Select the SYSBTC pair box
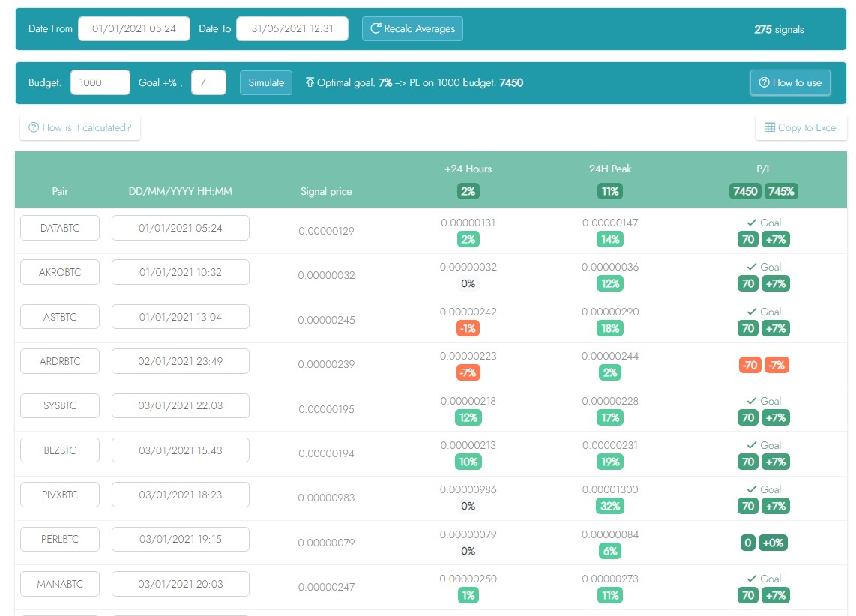This screenshot has height=616, width=856. tap(60, 406)
